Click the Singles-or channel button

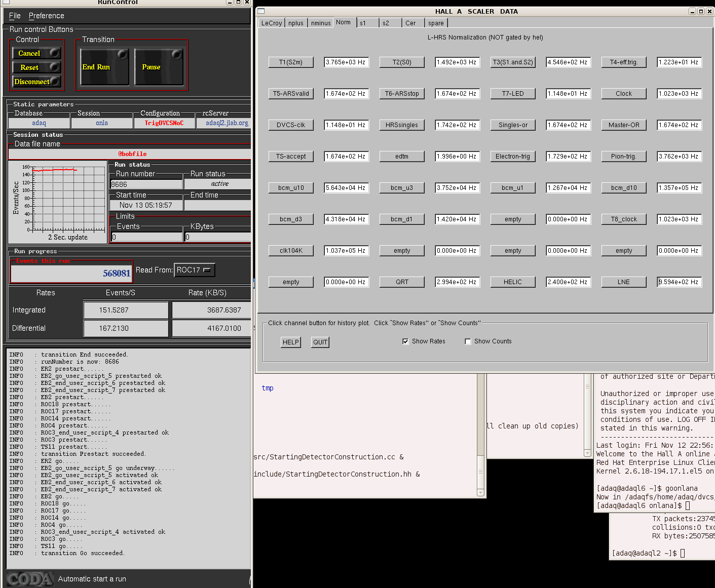513,125
